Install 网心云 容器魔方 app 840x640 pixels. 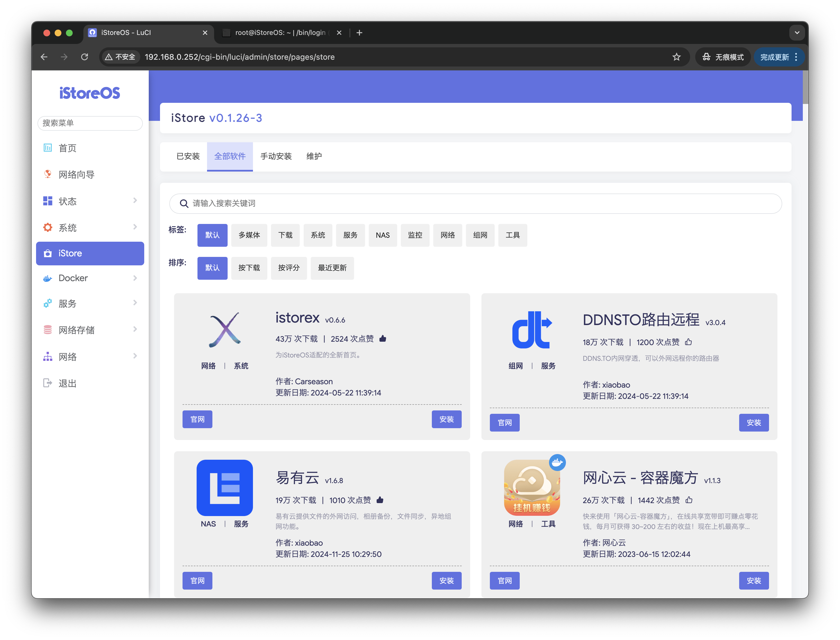click(x=754, y=581)
